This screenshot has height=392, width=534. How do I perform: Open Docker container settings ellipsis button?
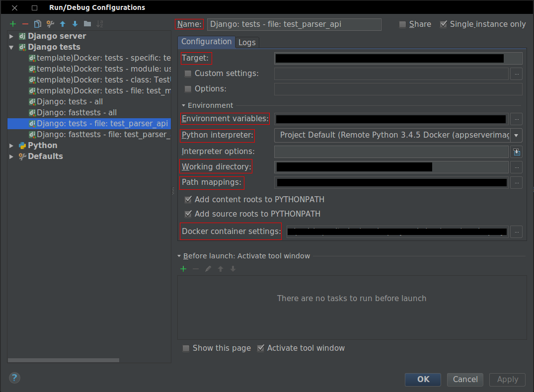[x=517, y=232]
